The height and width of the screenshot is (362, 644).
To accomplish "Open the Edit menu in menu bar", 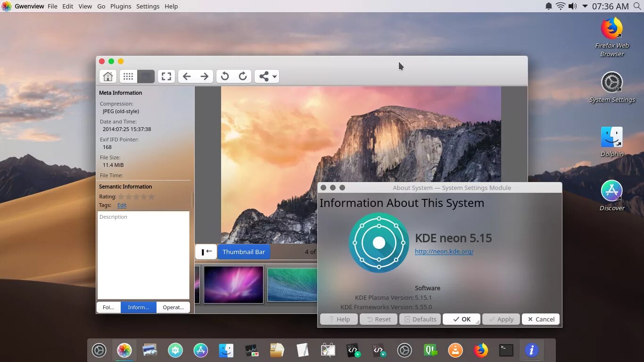I will coord(68,6).
